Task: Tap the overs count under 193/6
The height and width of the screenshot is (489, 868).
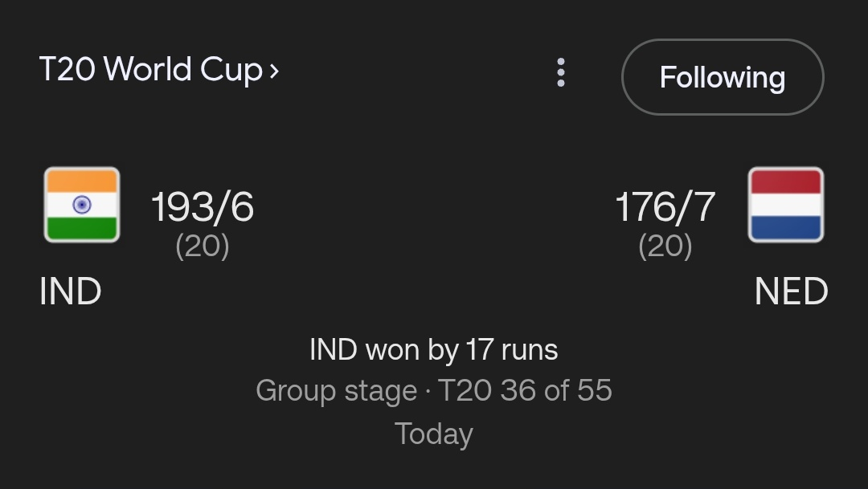Action: point(203,246)
